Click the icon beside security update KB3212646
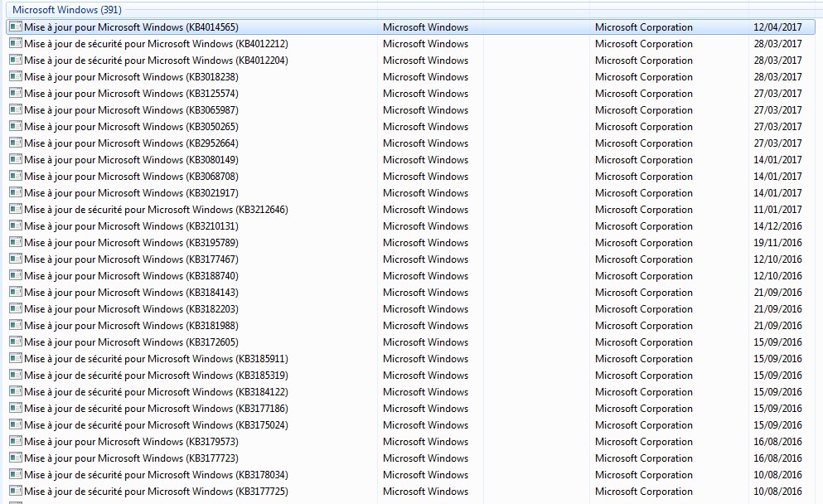The width and height of the screenshot is (823, 504). point(17,209)
